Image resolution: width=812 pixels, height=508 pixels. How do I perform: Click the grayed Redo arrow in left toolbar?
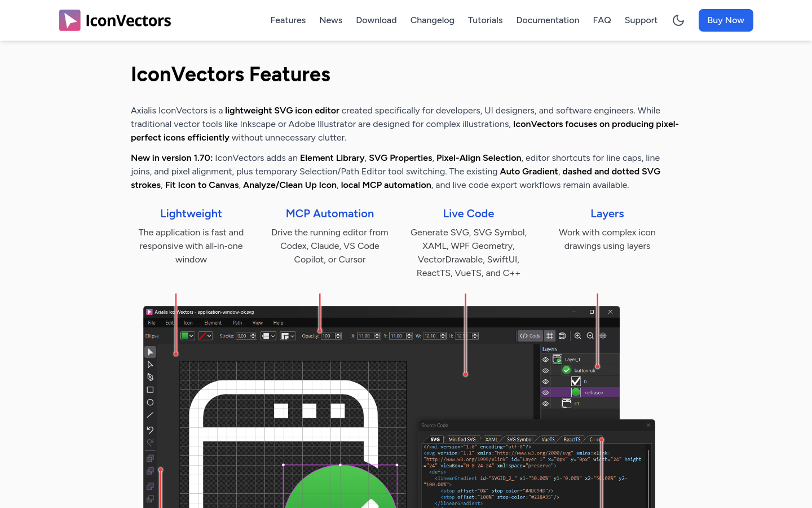coord(150,443)
